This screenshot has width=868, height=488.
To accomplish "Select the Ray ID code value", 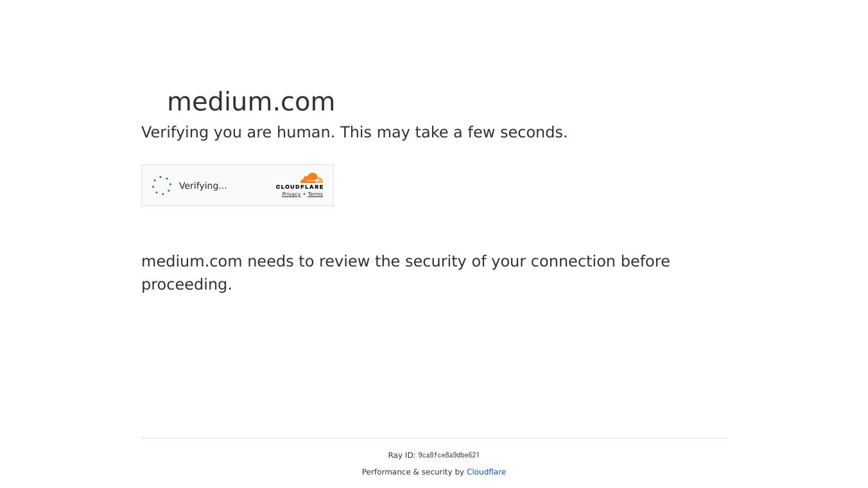I will pyautogui.click(x=449, y=455).
